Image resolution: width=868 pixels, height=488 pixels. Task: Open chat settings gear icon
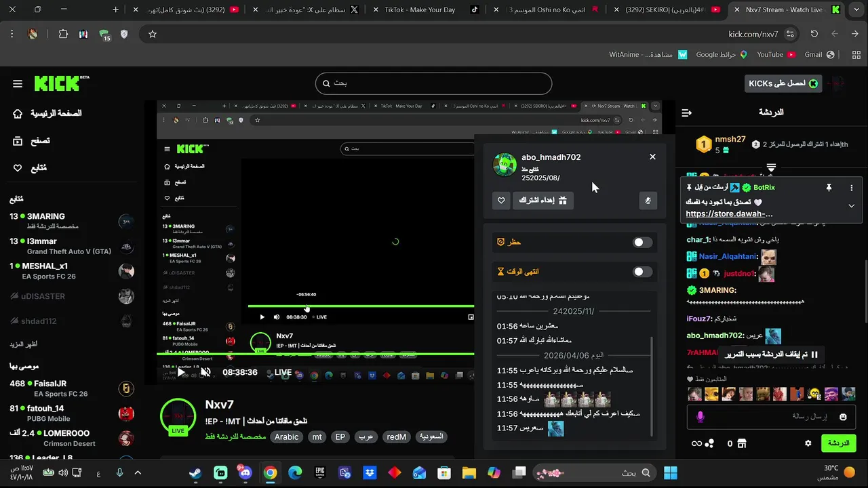pos(808,443)
